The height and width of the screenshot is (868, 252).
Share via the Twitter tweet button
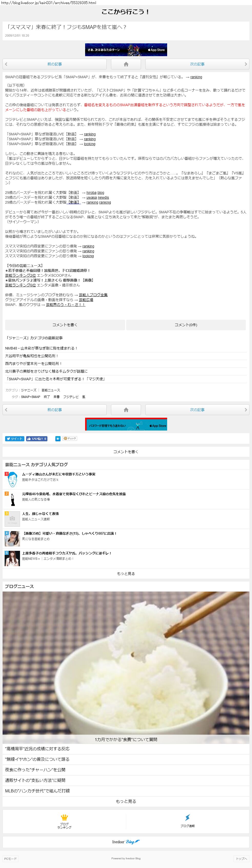pos(15,439)
